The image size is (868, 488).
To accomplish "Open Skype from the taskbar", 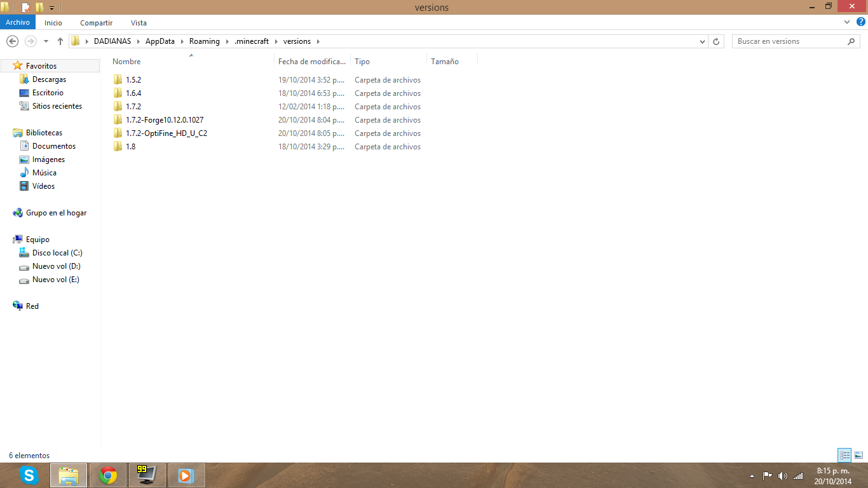I will [x=29, y=475].
